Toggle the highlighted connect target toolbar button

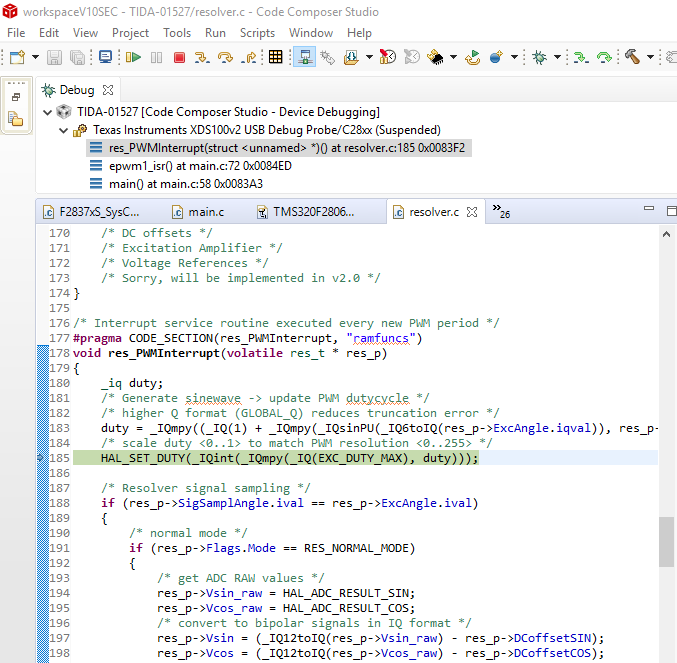[x=303, y=58]
